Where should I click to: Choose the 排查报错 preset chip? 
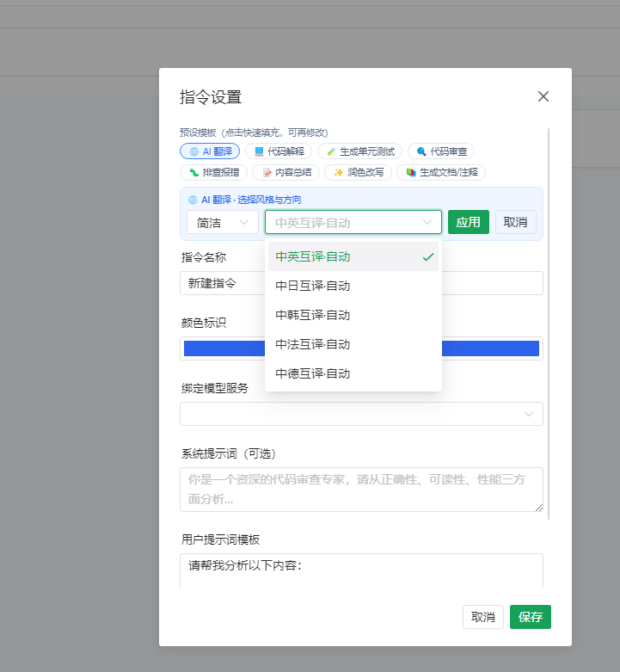click(x=213, y=172)
